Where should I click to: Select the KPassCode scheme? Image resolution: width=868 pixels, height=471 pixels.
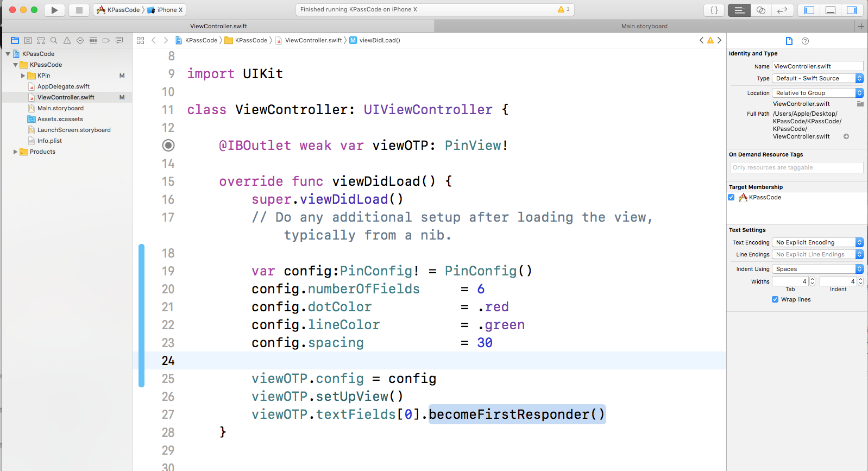click(x=118, y=10)
